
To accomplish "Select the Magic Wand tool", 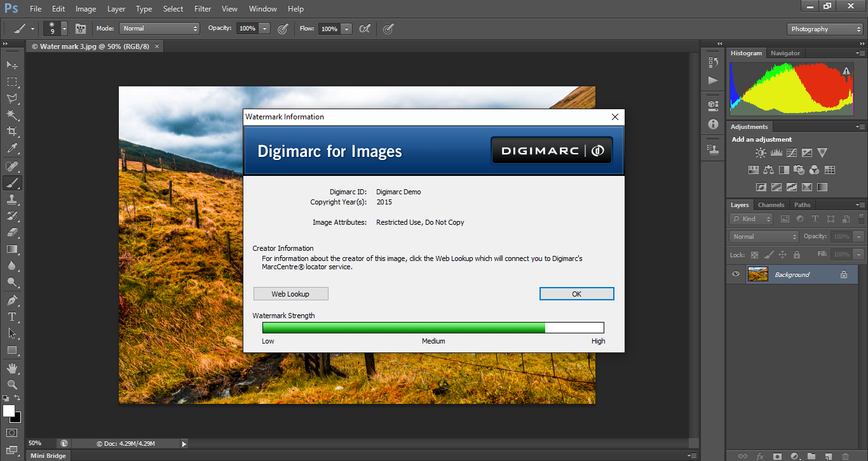I will pyautogui.click(x=12, y=115).
